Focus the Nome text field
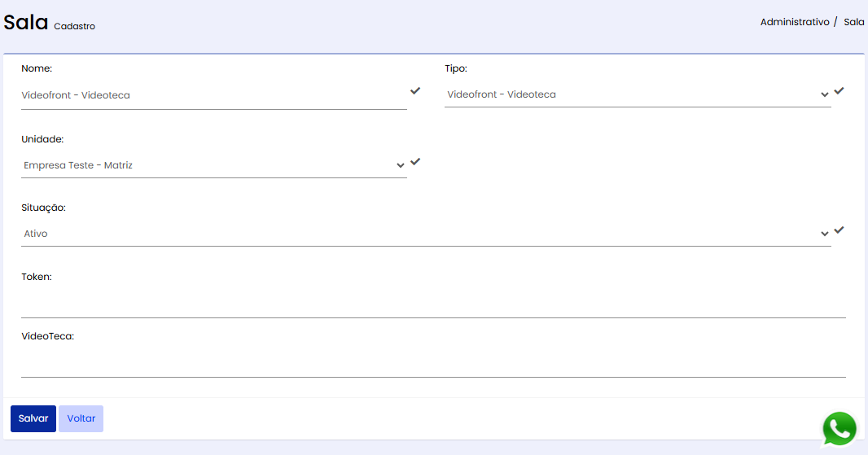Image resolution: width=868 pixels, height=455 pixels. pos(213,95)
